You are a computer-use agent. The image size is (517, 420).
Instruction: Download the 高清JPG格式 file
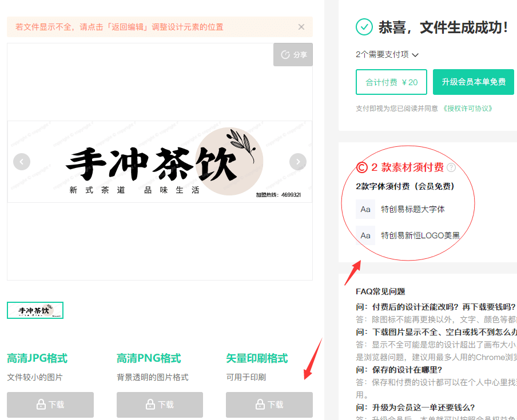point(50,405)
